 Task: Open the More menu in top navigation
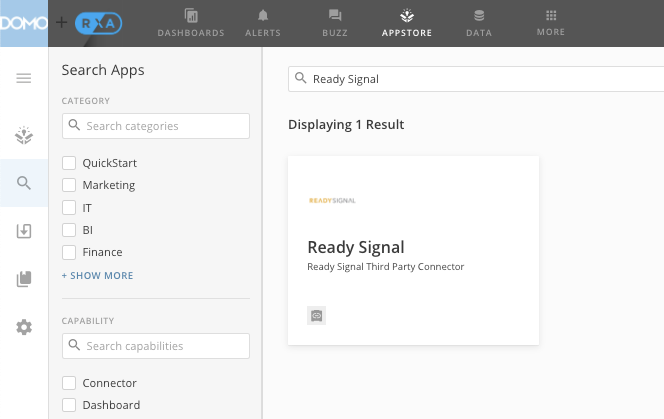pyautogui.click(x=550, y=23)
